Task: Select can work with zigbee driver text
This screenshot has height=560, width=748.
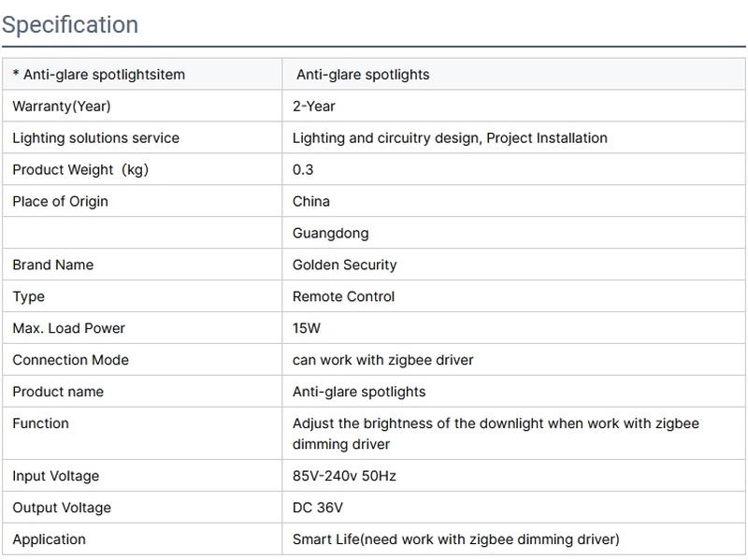Action: pyautogui.click(x=383, y=360)
